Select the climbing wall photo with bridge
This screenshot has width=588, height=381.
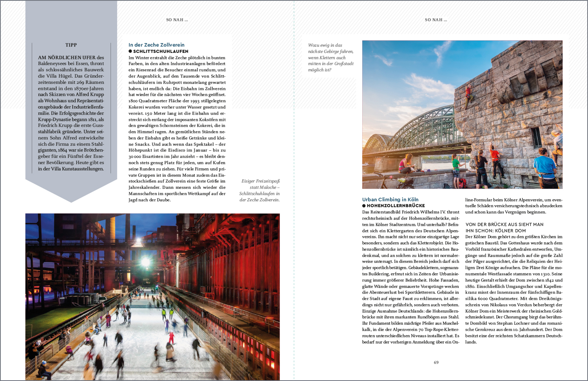(x=462, y=114)
